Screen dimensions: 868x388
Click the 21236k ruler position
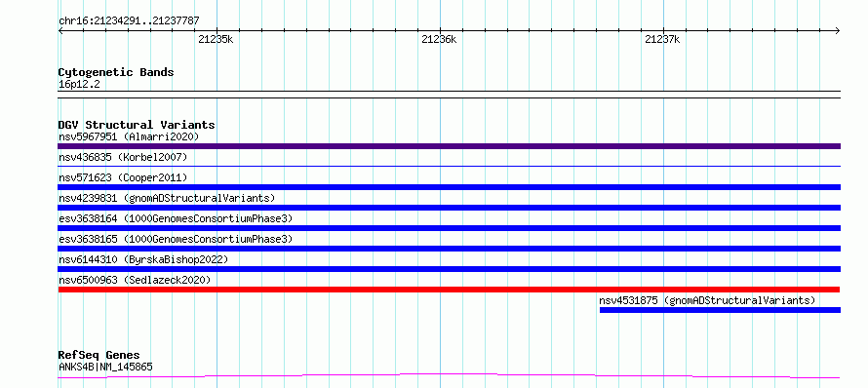coord(439,39)
